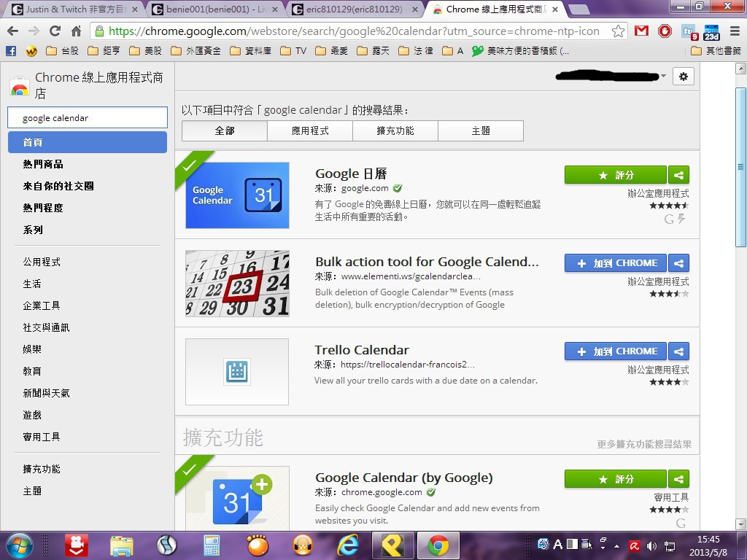Image resolution: width=747 pixels, height=560 pixels.
Task: Open the calculator taskbar icon
Action: (212, 545)
